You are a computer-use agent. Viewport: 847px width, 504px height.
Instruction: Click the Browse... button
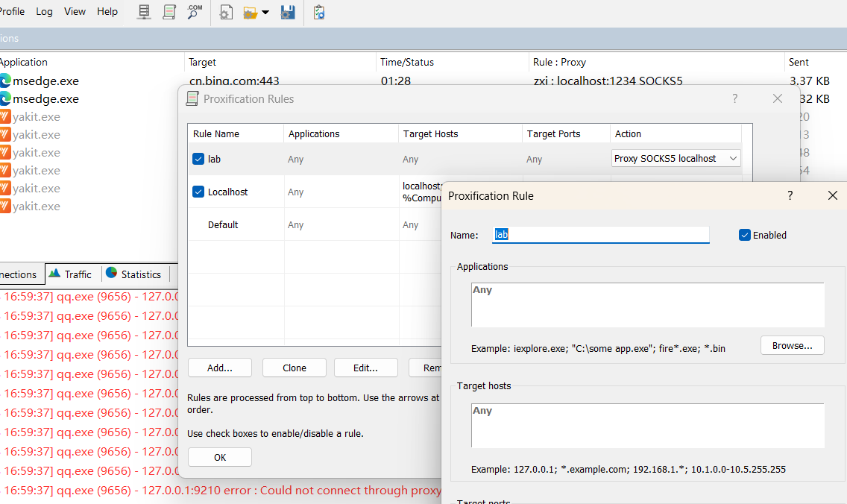coord(792,345)
